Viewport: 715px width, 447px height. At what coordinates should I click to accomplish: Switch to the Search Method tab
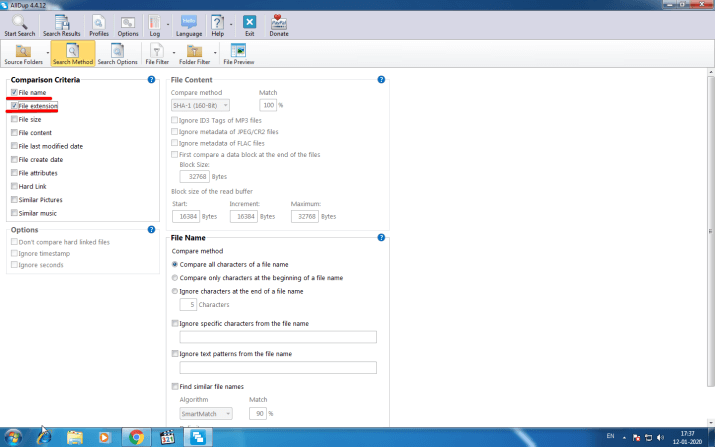[x=73, y=53]
